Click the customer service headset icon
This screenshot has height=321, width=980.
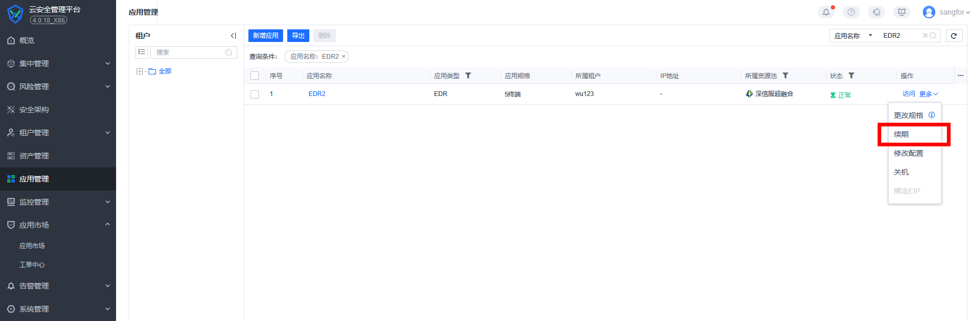pos(877,12)
